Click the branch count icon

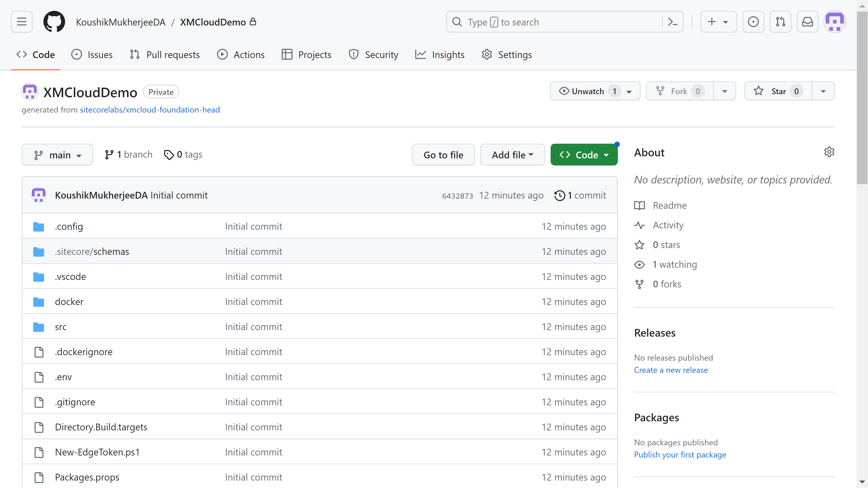(x=109, y=155)
